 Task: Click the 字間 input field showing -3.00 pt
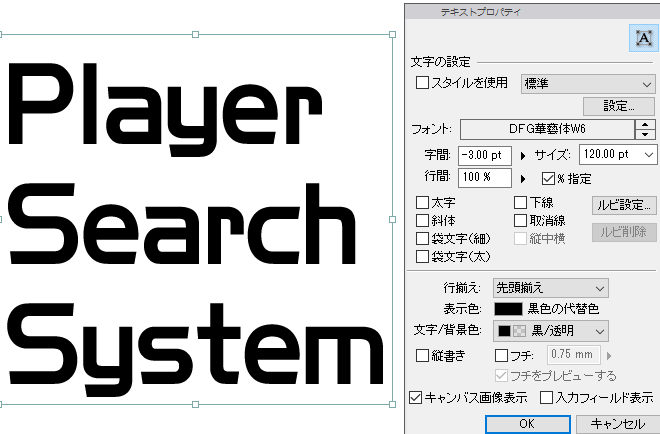coord(484,155)
